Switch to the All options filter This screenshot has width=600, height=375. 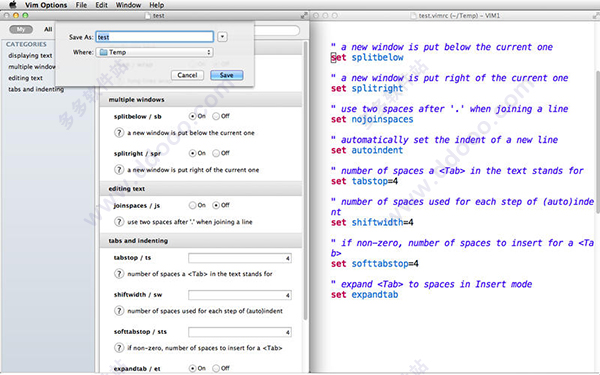point(48,29)
